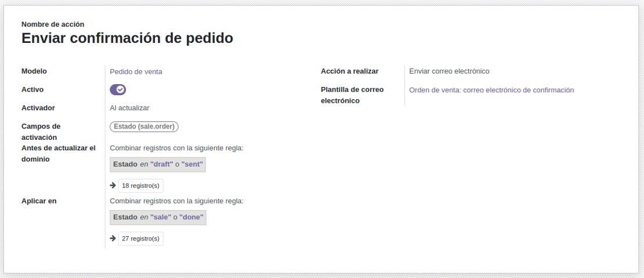
Task: Click the Enviar confirmación de pedido title
Action: (x=127, y=38)
